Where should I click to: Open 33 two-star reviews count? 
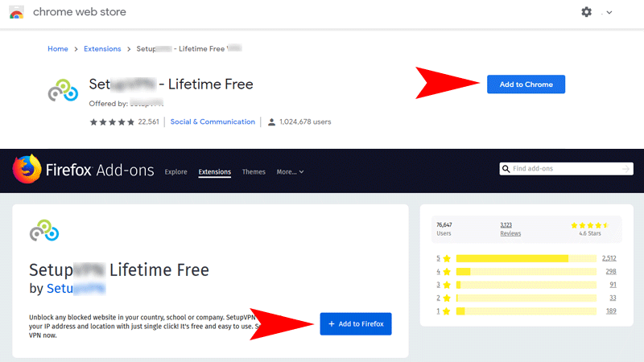point(613,298)
